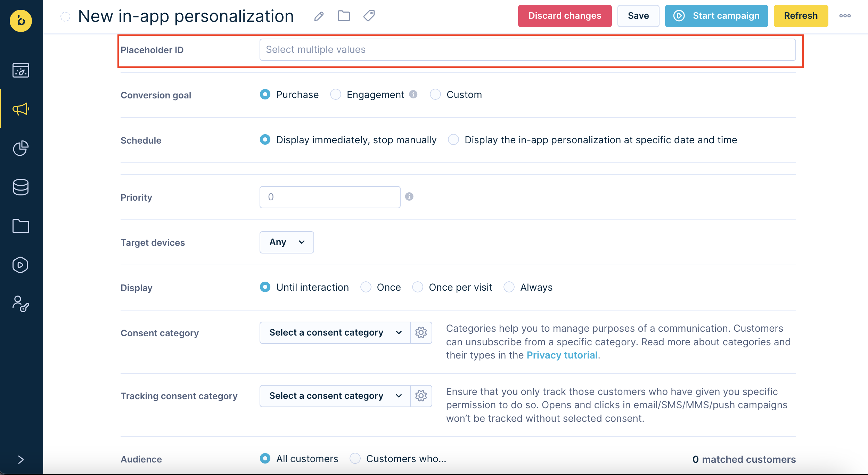Open the Target devices Any dropdown
Viewport: 868px width, 475px height.
(287, 242)
